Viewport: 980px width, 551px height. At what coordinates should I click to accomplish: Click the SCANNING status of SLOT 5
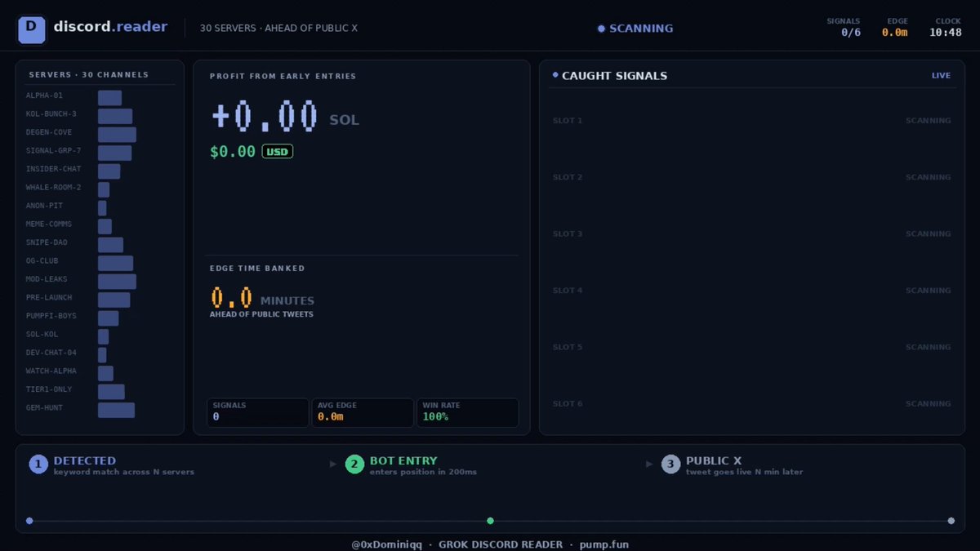pyautogui.click(x=928, y=347)
